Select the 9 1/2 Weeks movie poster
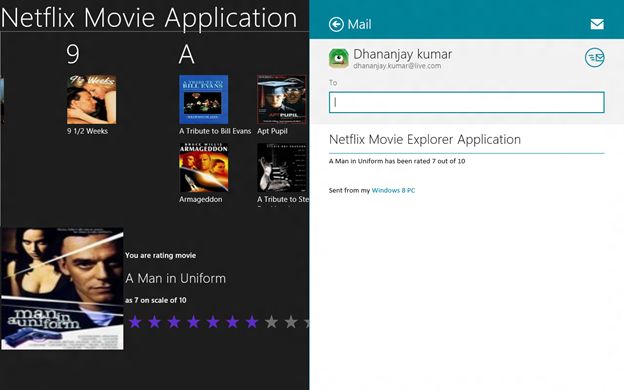The height and width of the screenshot is (390, 624). point(92,99)
